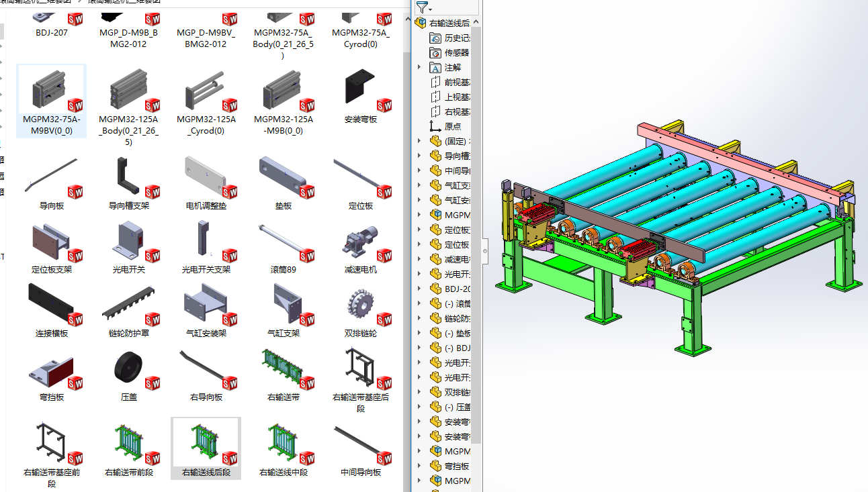Select the root 右输送线后 assembly in feature tree
This screenshot has height=492, width=868.
coord(442,23)
